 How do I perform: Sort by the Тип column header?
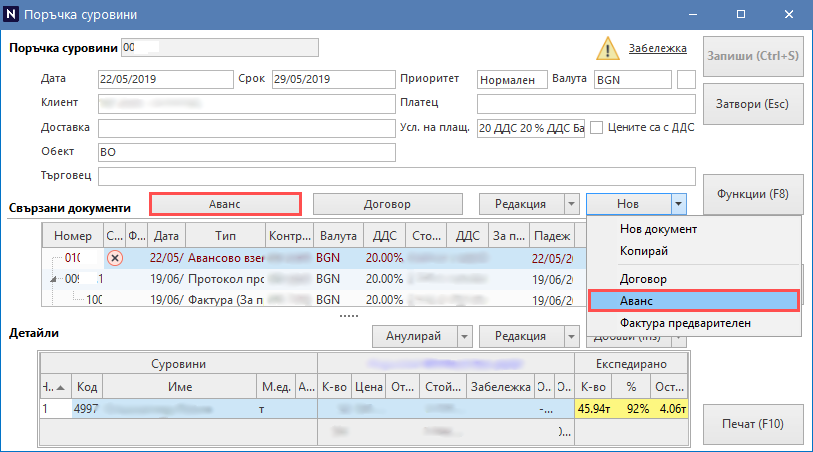pos(226,236)
